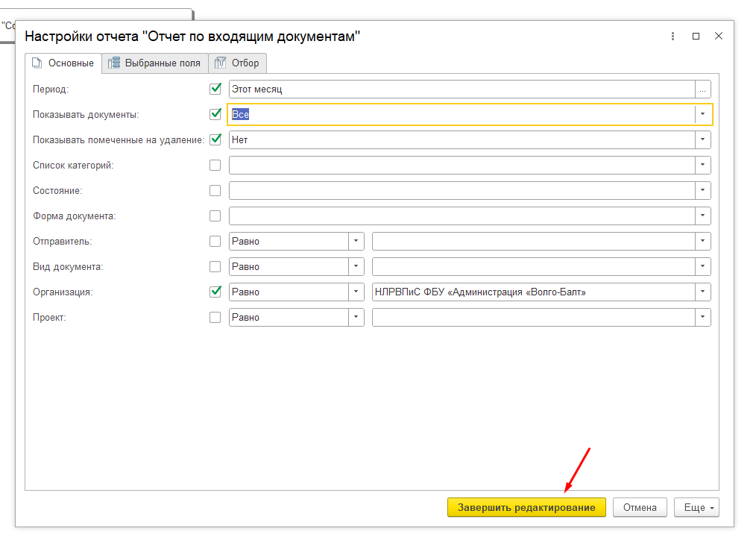
Task: Expand the Показывать документы dropdown
Action: click(702, 114)
